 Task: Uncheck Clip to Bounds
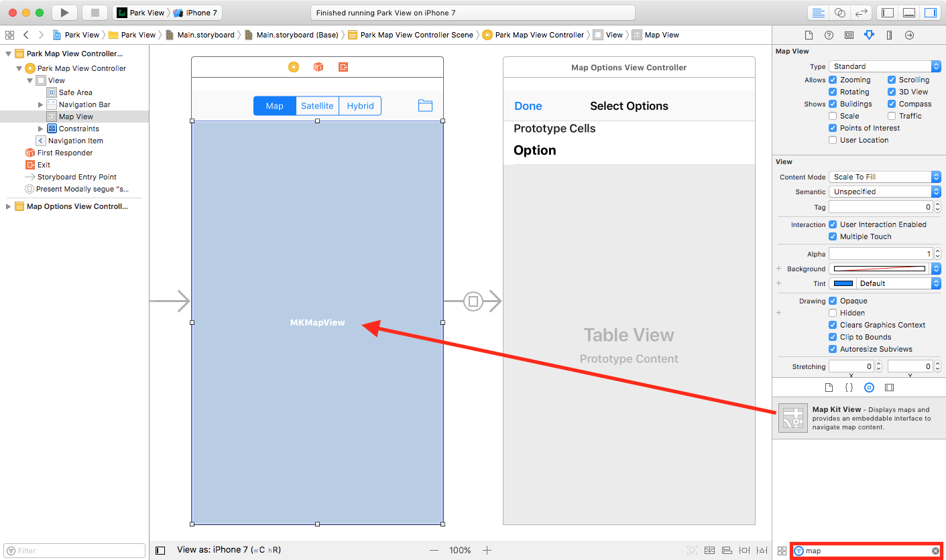coord(833,337)
